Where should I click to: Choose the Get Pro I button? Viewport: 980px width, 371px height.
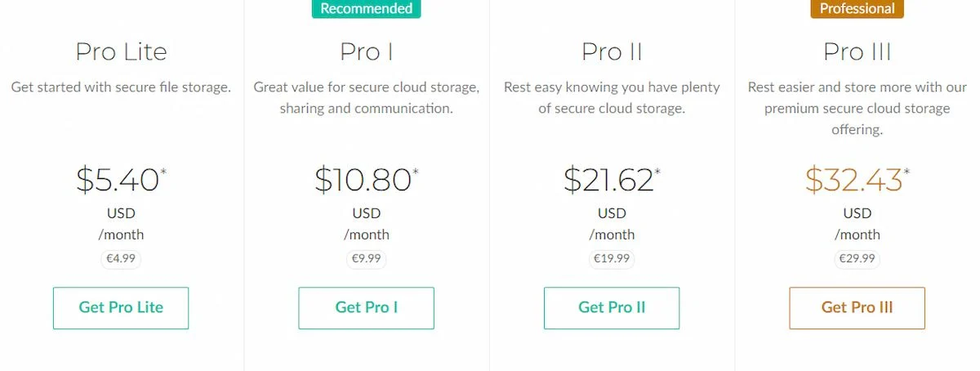367,308
